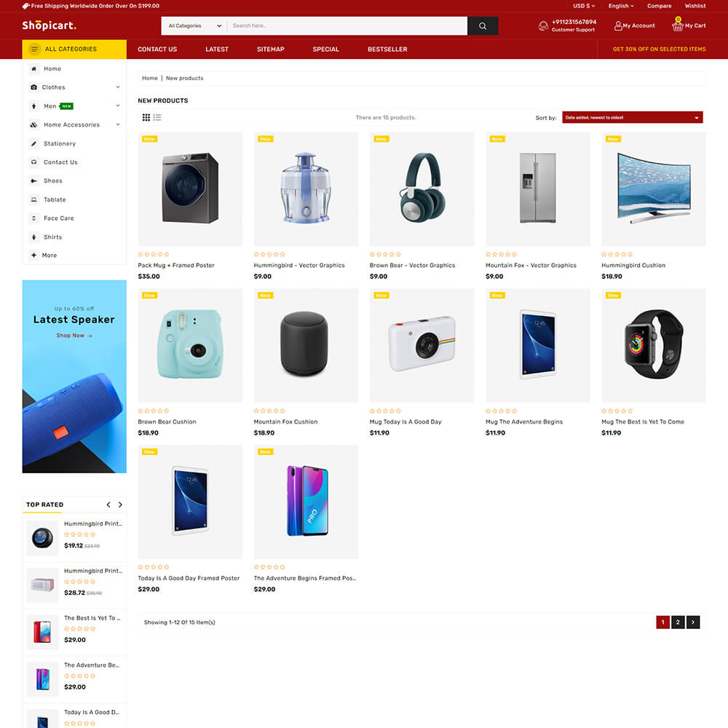Click Shop Now on speaker banner
728x728 pixels.
[x=74, y=335]
